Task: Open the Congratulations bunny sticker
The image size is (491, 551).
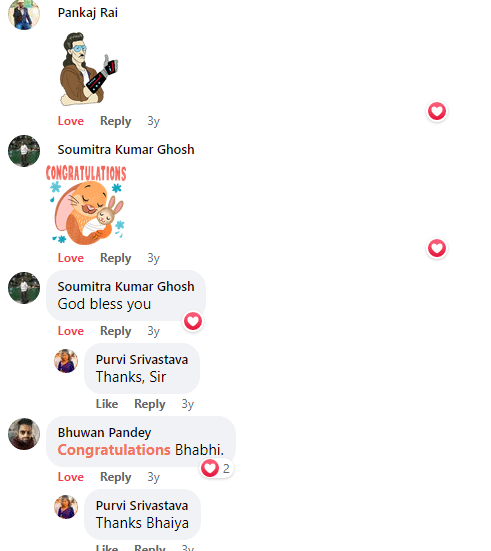Action: [x=86, y=205]
